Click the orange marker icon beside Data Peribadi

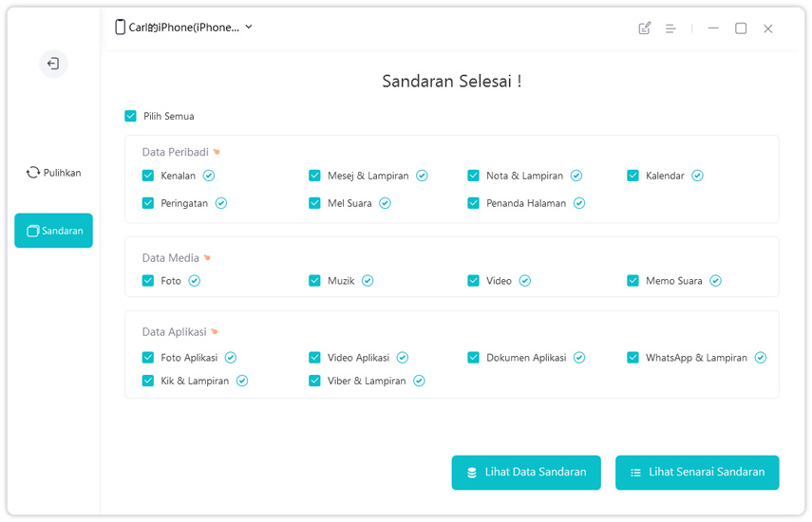point(217,152)
